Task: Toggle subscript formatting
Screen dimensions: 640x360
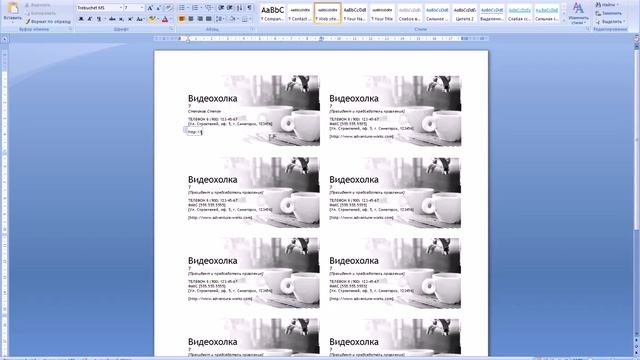Action: click(121, 19)
